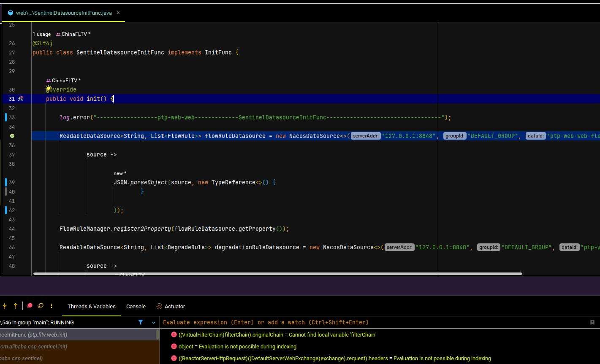The height and width of the screenshot is (364, 600).
Task: Click the 'log.error' call on line 33
Action: [x=75, y=117]
